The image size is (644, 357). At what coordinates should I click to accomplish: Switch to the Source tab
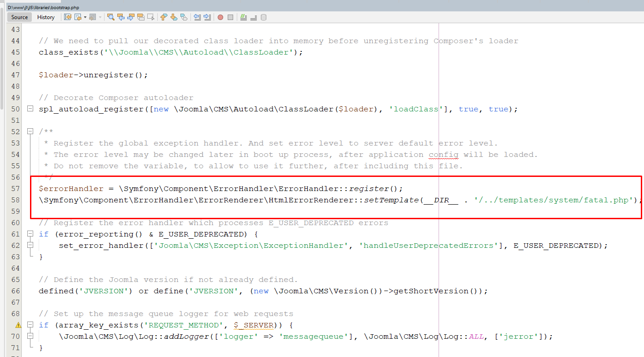[20, 17]
